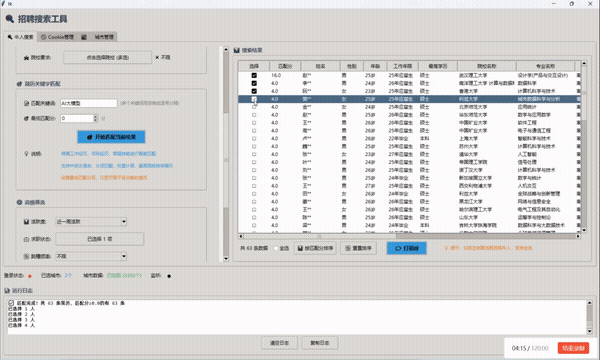Click the 开始匹配当前结果 button
The width and height of the screenshot is (600, 360).
[111, 137]
